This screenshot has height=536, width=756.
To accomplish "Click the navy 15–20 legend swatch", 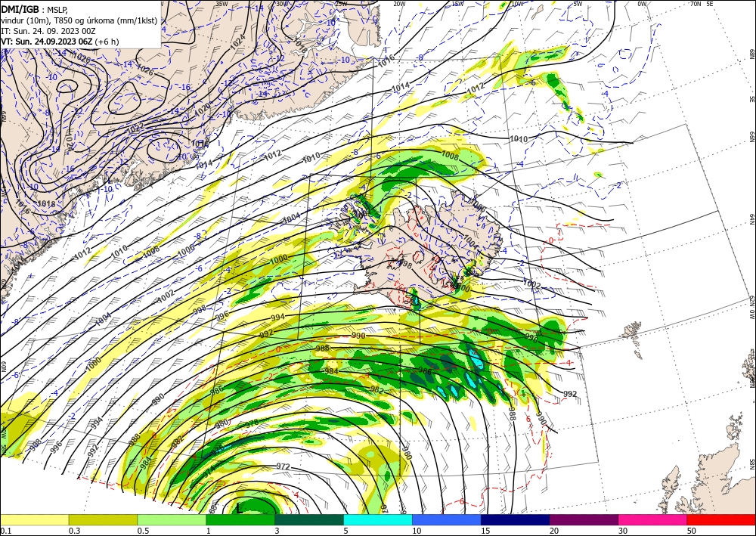I will pyautogui.click(x=516, y=519).
